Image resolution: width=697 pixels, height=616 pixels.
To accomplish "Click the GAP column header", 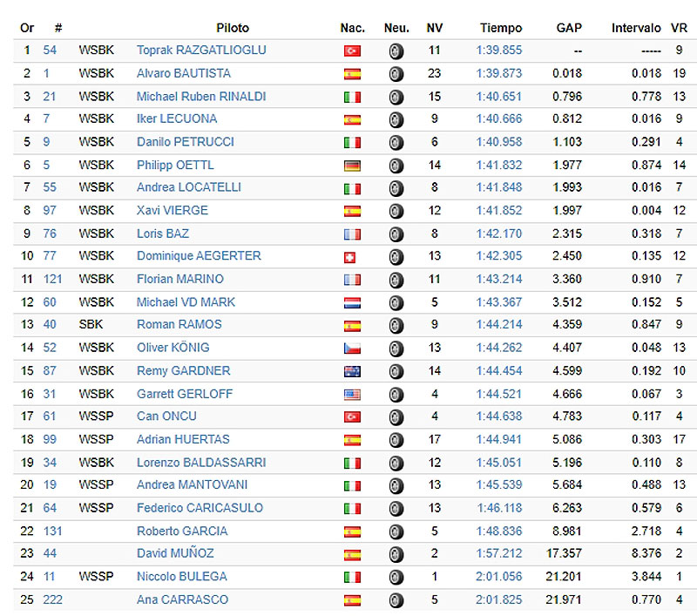I will [x=569, y=28].
